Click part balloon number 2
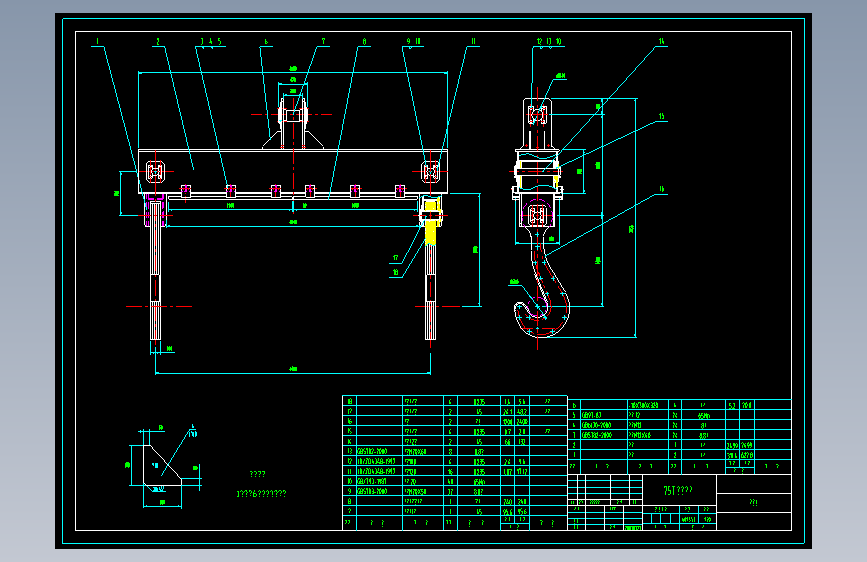This screenshot has height=562, width=867. (158, 41)
